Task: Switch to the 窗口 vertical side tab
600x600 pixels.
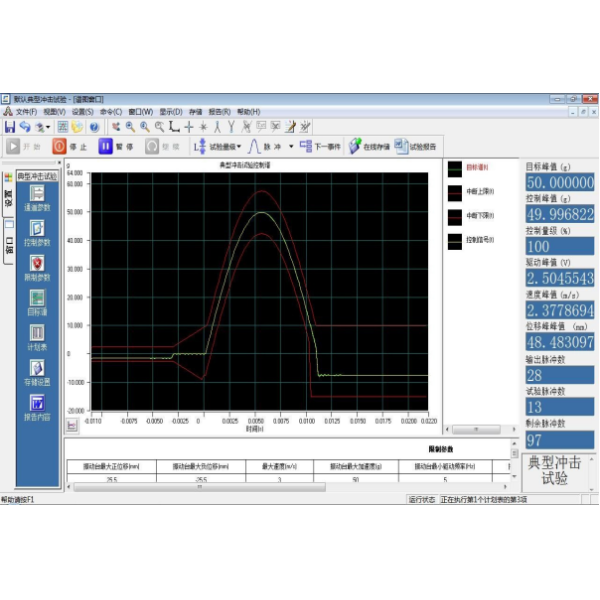Action: pos(9,241)
